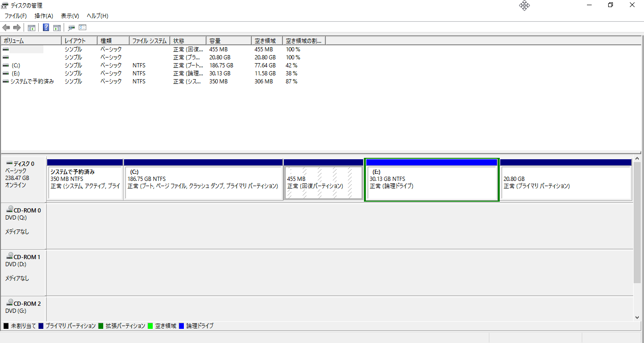The width and height of the screenshot is (644, 343).
Task: Click the black 未割り当て legend swatch
Action: [6, 326]
